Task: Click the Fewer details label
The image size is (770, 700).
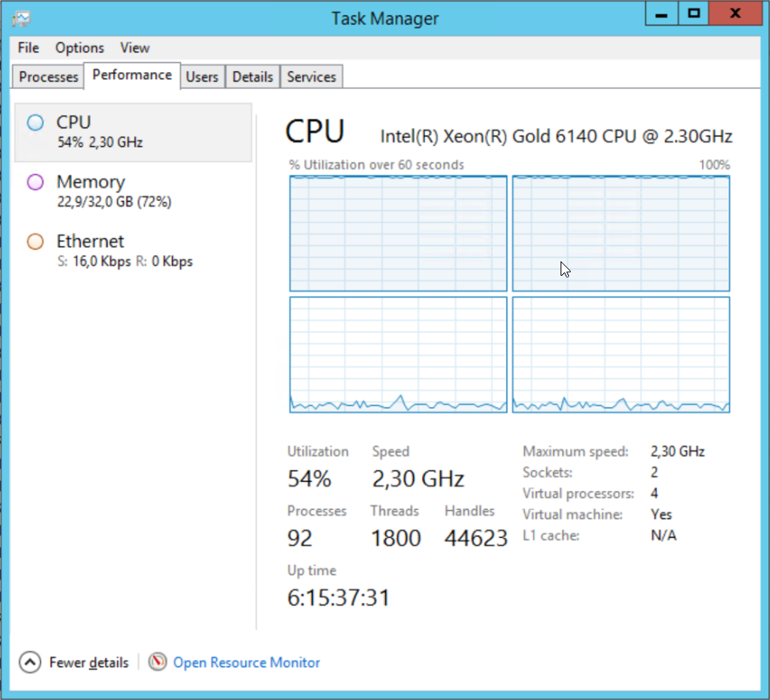Action: pos(89,662)
